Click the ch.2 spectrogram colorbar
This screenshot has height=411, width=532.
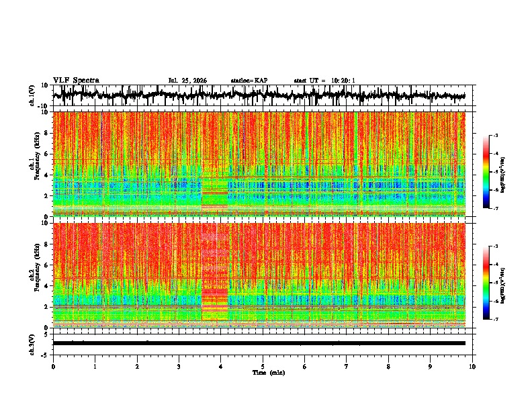486,283
